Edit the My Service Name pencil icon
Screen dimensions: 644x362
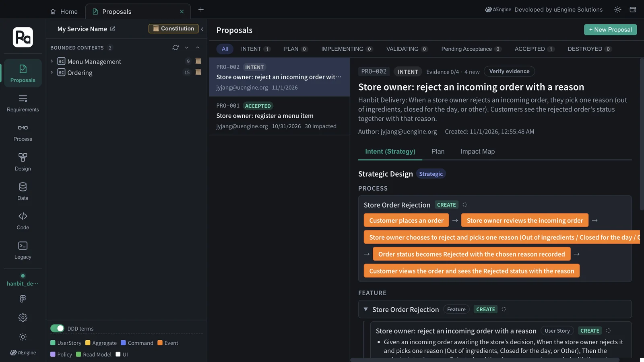coord(113,29)
